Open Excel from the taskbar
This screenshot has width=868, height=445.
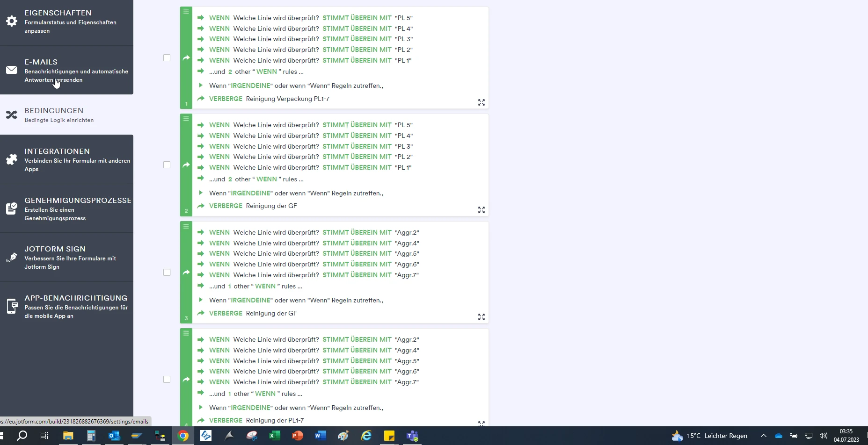point(274,436)
